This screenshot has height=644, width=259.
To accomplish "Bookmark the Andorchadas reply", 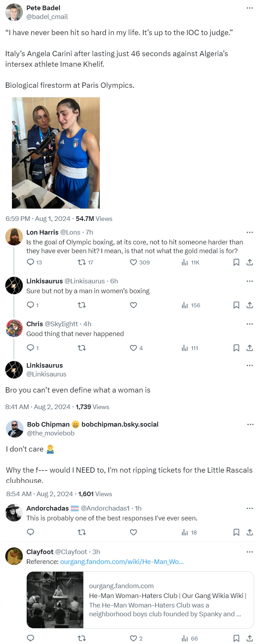I will (236, 532).
